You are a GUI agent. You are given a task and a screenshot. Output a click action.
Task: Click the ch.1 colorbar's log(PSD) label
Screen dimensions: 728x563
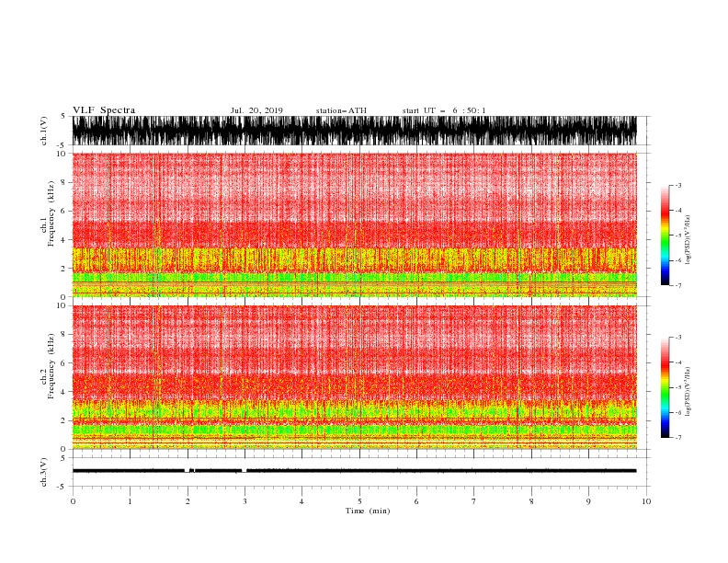pyautogui.click(x=688, y=240)
